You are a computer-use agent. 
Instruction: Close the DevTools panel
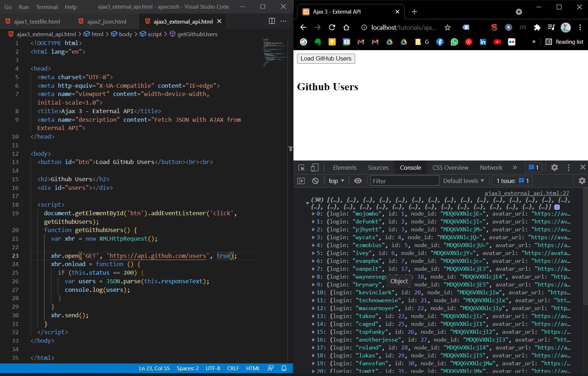pos(583,167)
